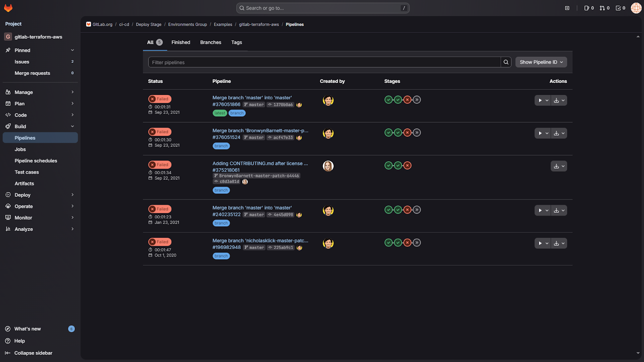This screenshot has width=644, height=362.
Task: Switch to the Finished tab
Action: (x=181, y=42)
